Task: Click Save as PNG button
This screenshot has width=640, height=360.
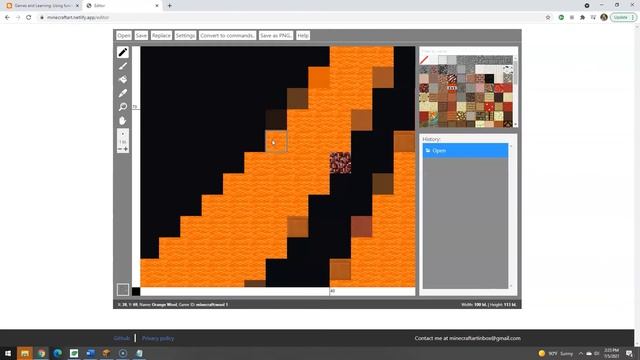Action: coord(276,36)
